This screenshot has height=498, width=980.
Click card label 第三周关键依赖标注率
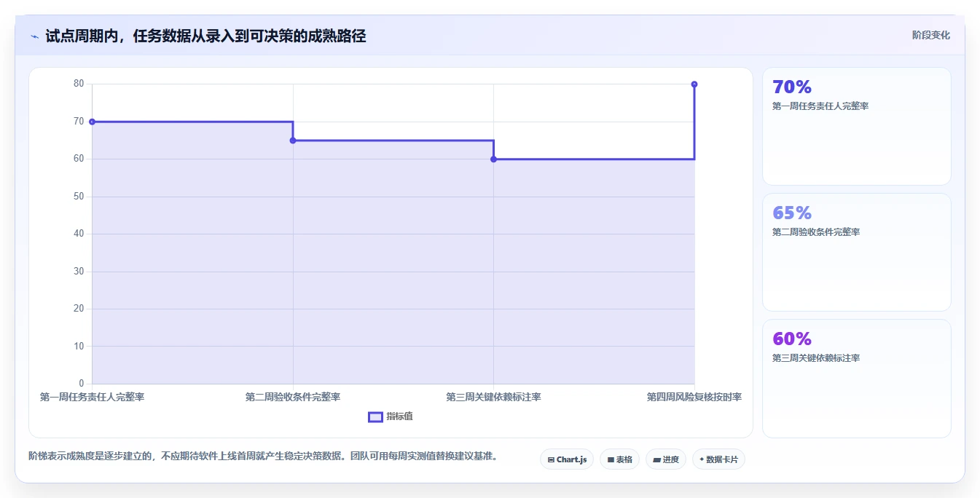click(x=816, y=358)
